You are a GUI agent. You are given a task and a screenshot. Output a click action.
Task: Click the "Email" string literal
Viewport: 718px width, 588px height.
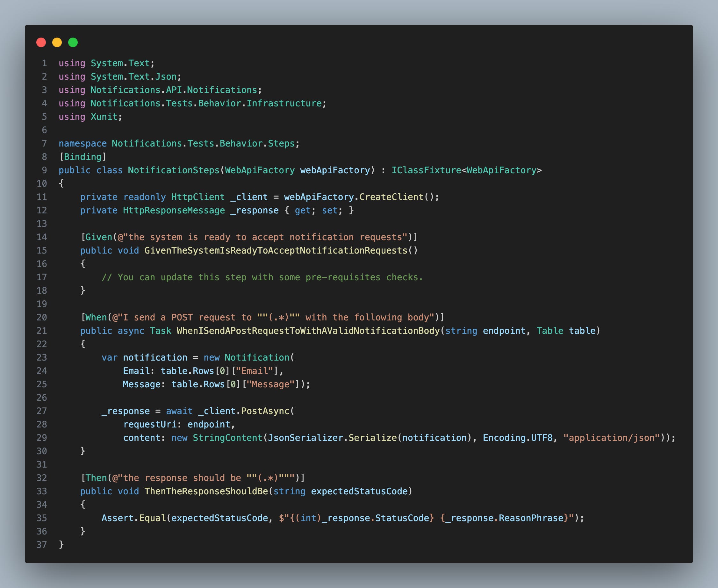click(x=254, y=371)
